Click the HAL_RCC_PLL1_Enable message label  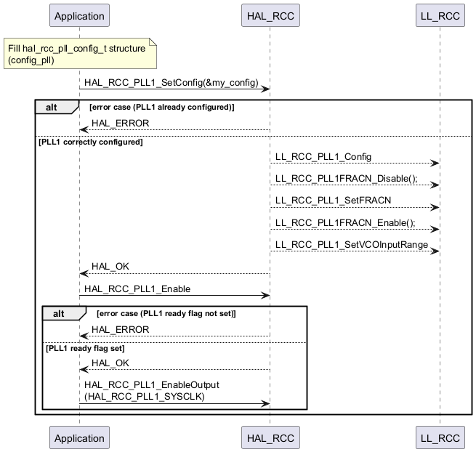137,288
